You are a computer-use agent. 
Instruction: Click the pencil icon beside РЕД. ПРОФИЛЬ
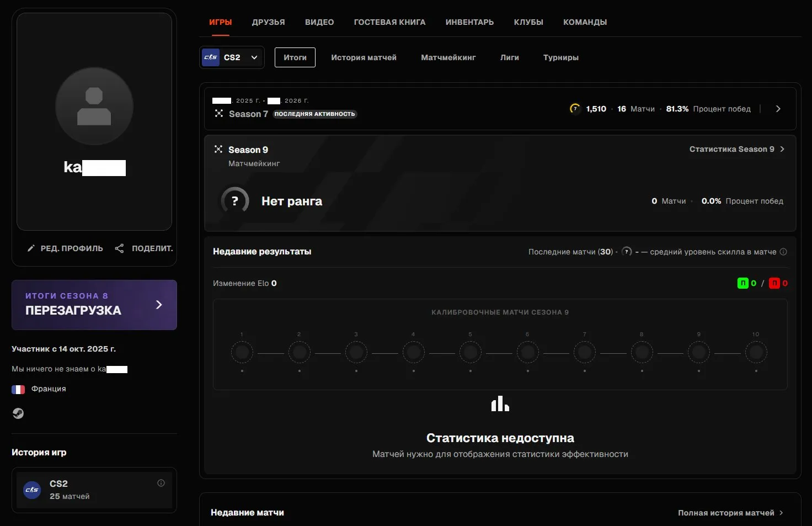coord(31,248)
